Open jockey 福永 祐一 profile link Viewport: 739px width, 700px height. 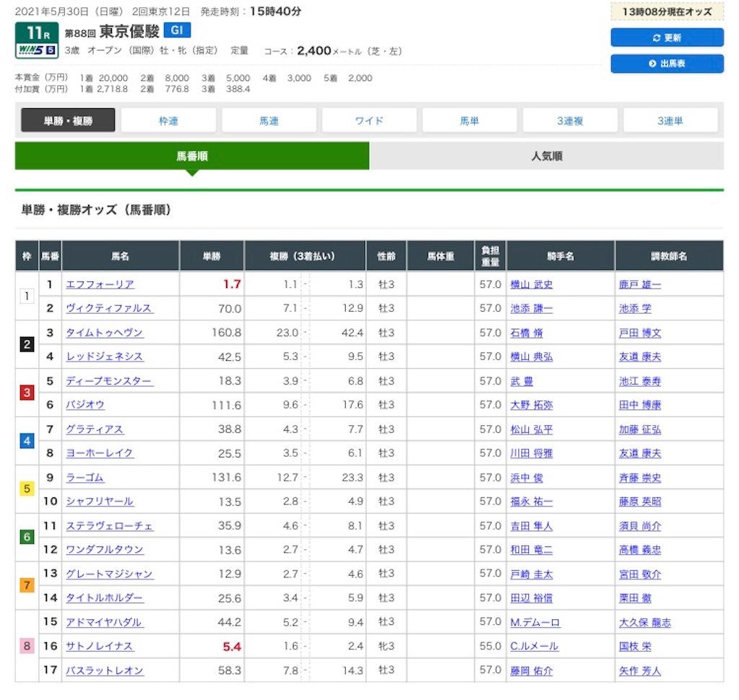pyautogui.click(x=531, y=501)
